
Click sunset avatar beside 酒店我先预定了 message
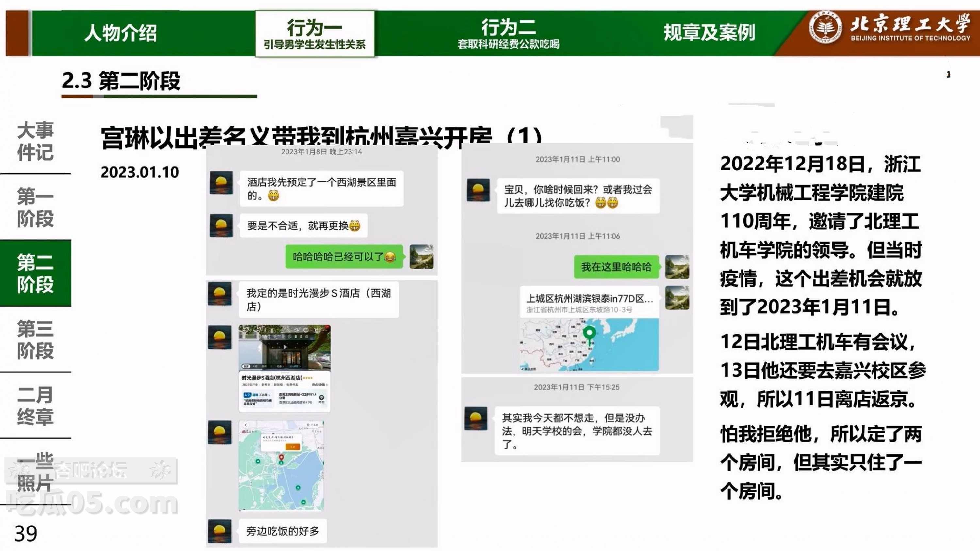click(221, 183)
